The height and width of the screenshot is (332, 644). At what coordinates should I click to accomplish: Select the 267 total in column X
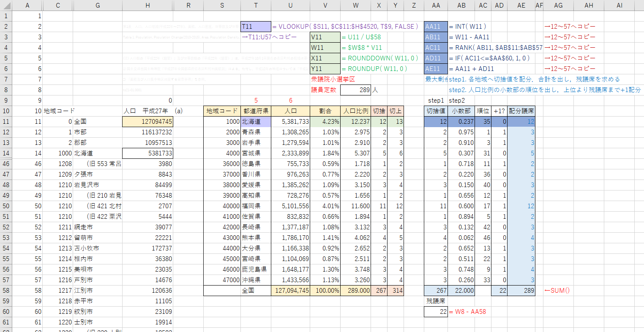379,291
